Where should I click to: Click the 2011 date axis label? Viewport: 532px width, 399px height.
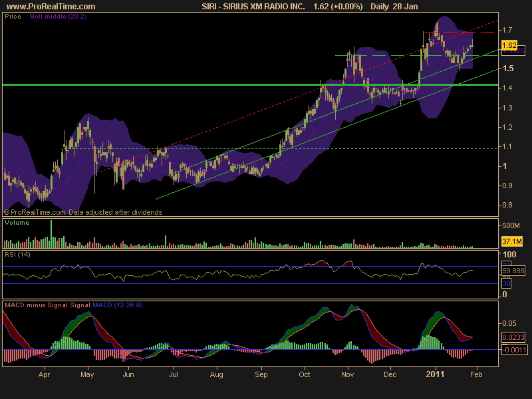point(435,374)
